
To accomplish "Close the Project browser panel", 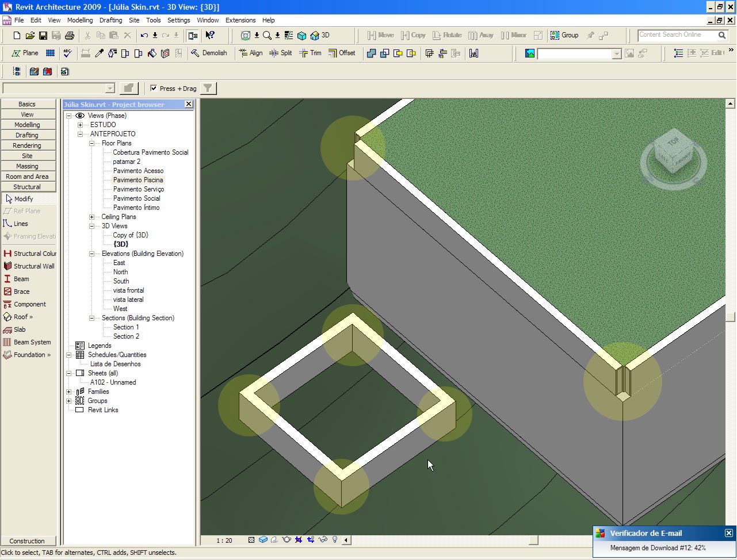I will pyautogui.click(x=188, y=104).
